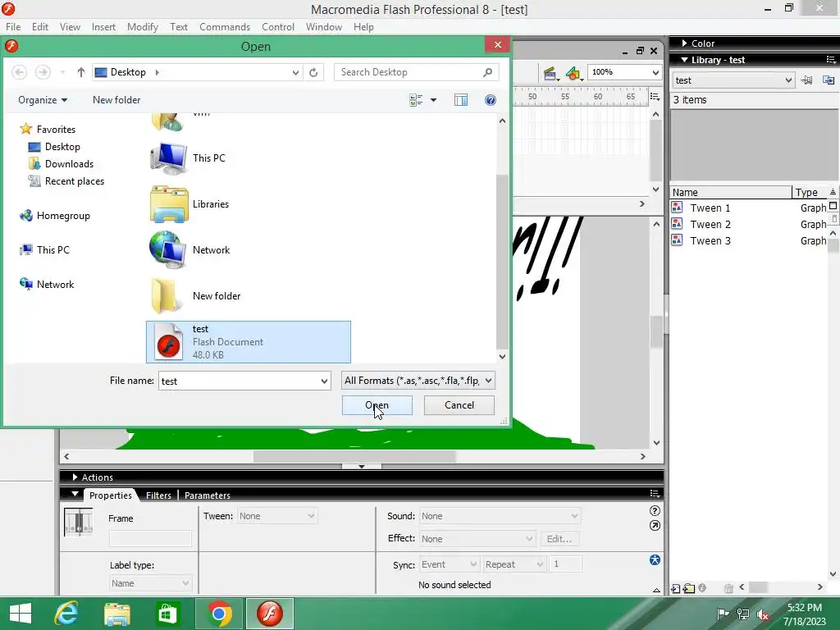Viewport: 840px width, 630px height.
Task: Click Open dialog help icon
Action: click(x=491, y=100)
